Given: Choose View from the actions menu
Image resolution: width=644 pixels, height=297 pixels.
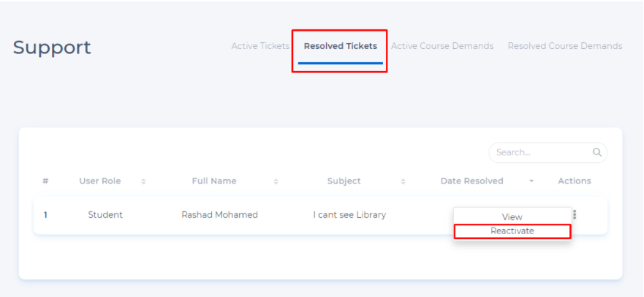Looking at the screenshot, I should click(x=512, y=217).
